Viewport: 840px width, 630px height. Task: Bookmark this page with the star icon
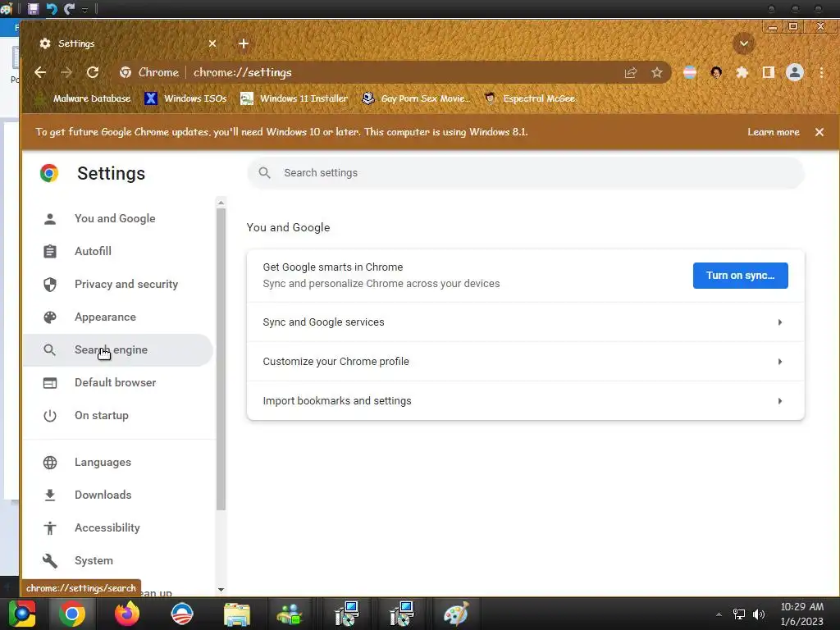(x=657, y=72)
